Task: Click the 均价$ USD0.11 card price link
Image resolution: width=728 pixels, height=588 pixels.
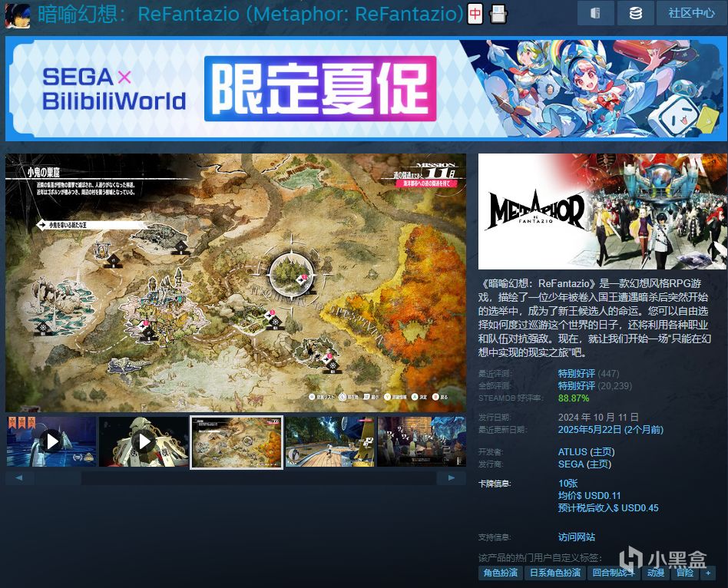Action: 589,496
